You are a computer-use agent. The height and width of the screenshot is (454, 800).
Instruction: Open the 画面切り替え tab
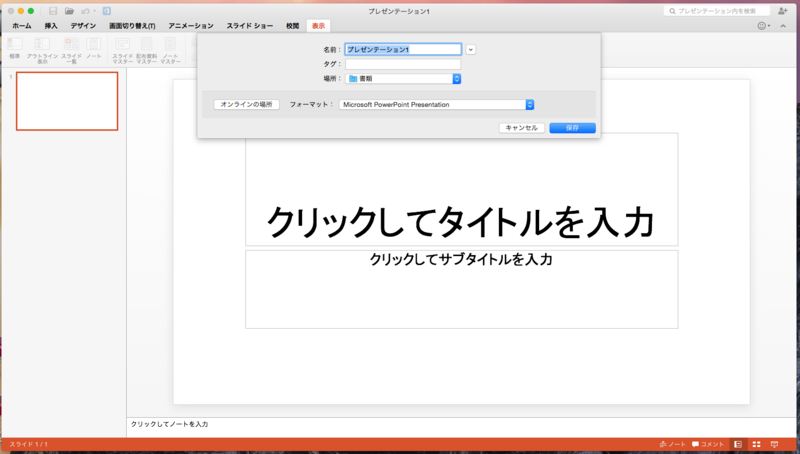132,26
